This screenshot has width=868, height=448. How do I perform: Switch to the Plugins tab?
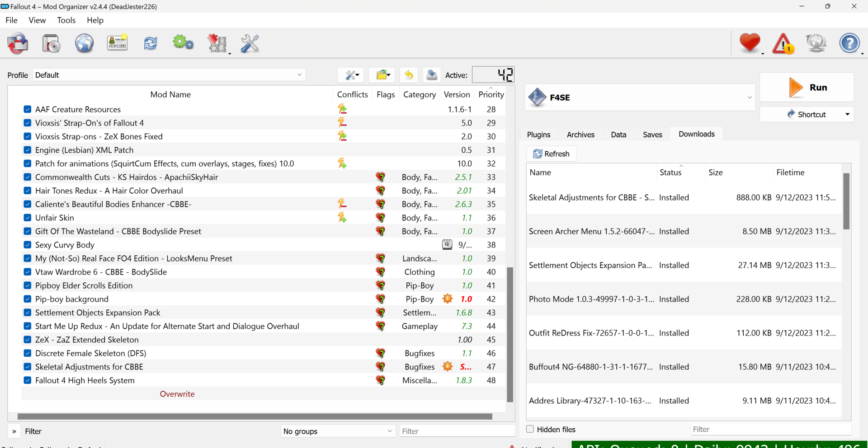coord(538,135)
